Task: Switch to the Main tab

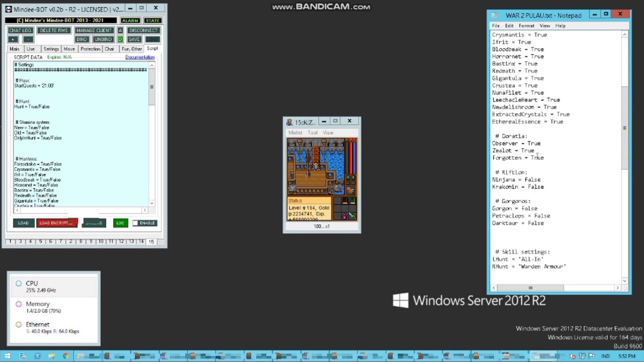Action: pyautogui.click(x=14, y=49)
